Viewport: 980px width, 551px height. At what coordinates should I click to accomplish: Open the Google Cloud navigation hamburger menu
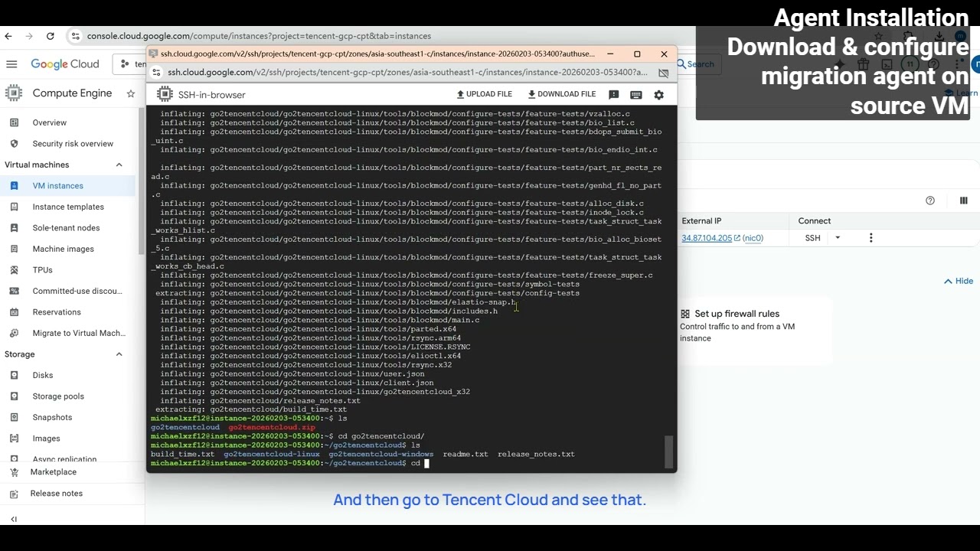click(x=11, y=64)
